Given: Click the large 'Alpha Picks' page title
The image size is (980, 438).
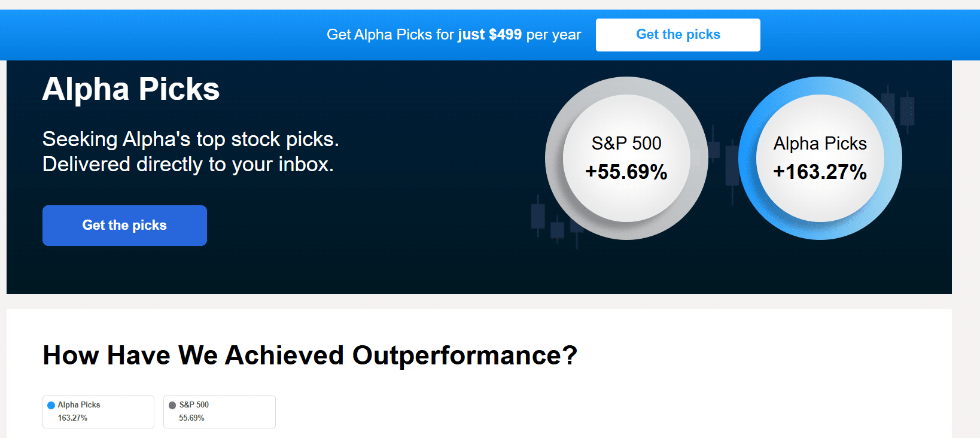Looking at the screenshot, I should click(x=131, y=89).
